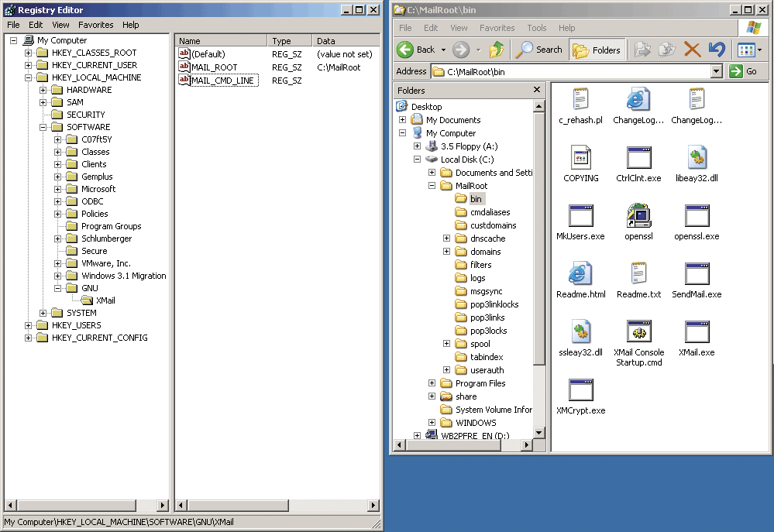Screen dimensions: 774x532
Task: Select HKEY_USERS registry key
Action: 77,325
